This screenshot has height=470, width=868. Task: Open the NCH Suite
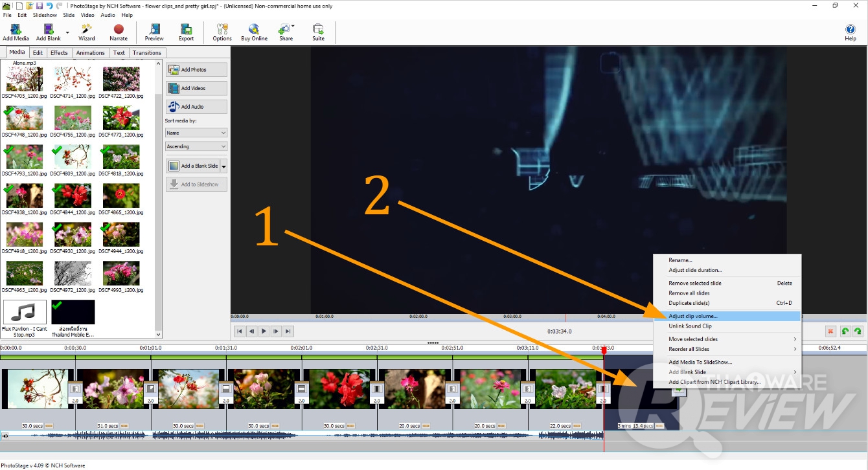point(318,32)
